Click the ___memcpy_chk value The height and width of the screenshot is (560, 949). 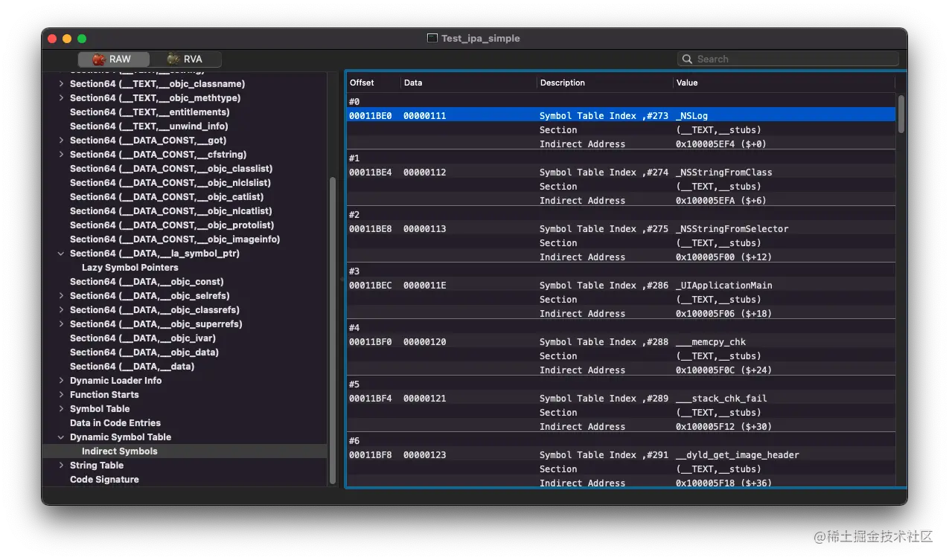point(710,341)
